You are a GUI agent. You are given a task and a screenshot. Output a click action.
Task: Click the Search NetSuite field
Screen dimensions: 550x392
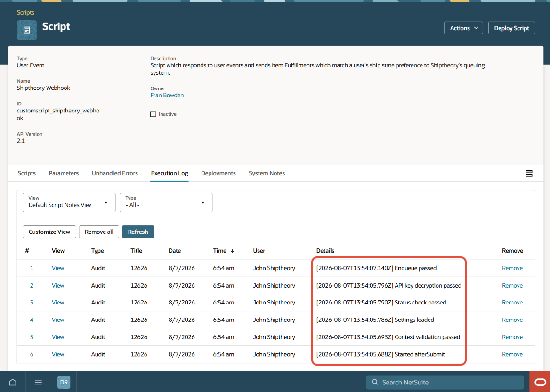(x=445, y=382)
